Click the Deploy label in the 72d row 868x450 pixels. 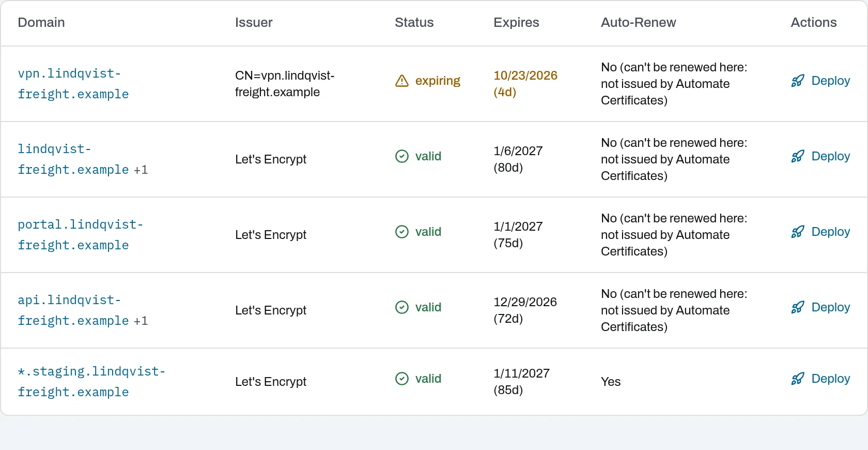[830, 307]
